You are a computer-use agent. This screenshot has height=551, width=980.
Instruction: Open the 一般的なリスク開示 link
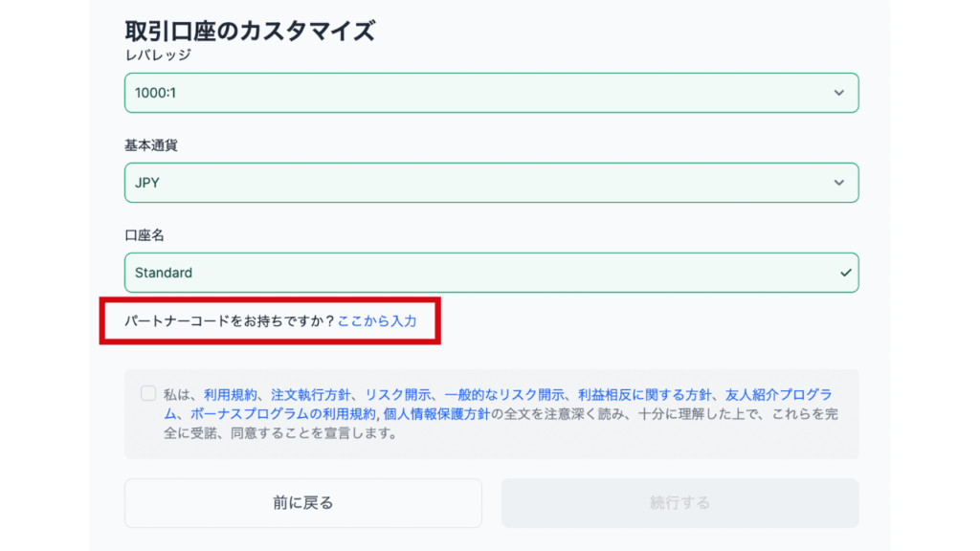pyautogui.click(x=504, y=394)
